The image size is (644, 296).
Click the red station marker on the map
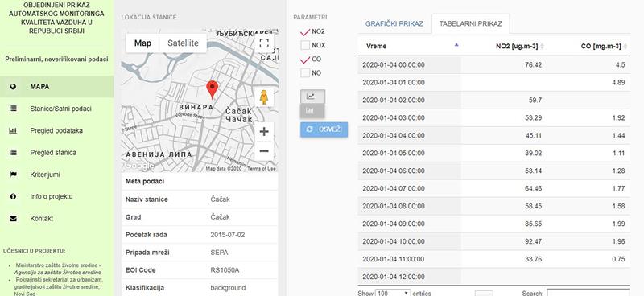pos(212,89)
